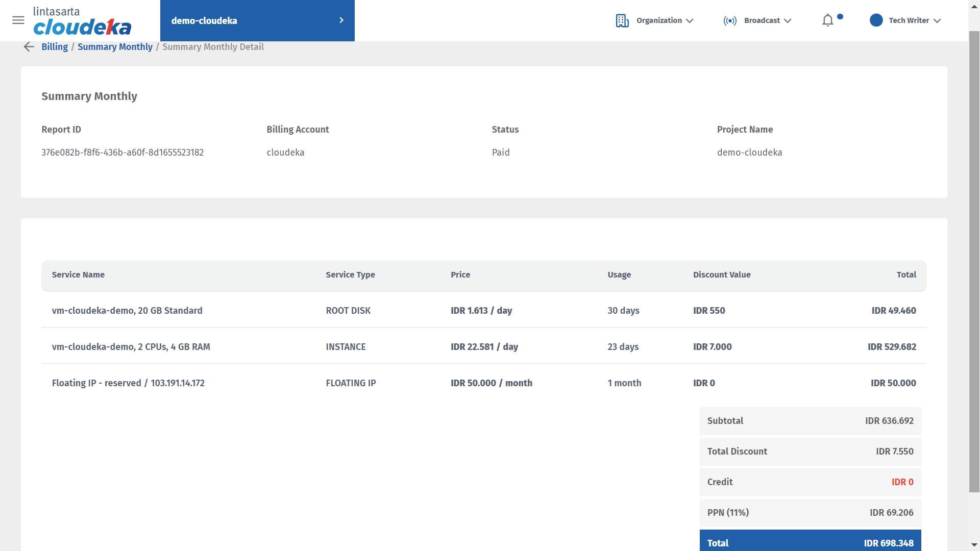
Task: Go to Billing breadcrumb link
Action: [x=55, y=47]
